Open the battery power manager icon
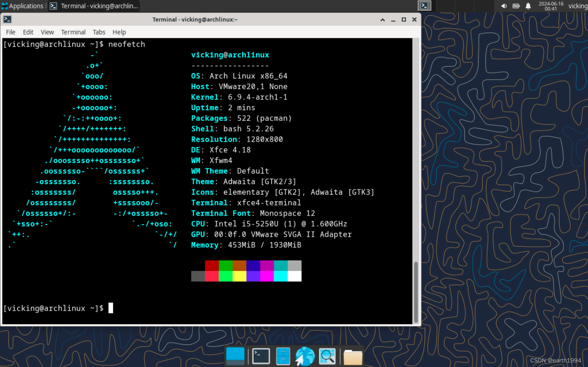The image size is (588, 367). [516, 6]
